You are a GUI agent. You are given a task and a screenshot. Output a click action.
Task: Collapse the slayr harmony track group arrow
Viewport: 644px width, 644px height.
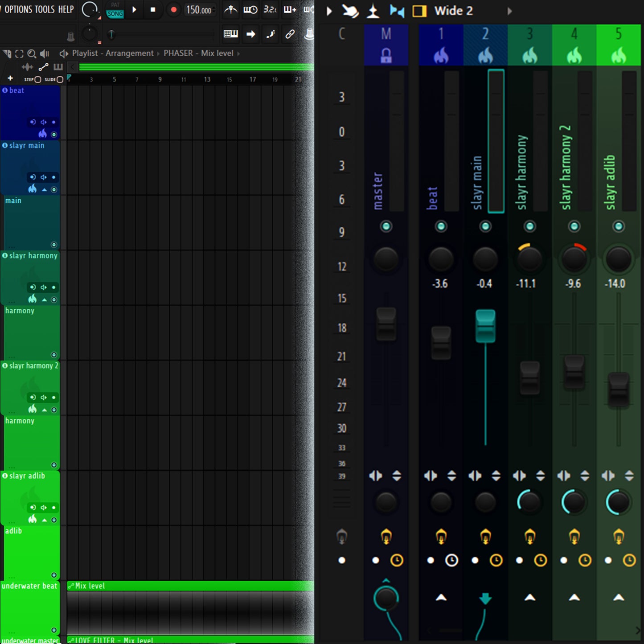tap(44, 300)
